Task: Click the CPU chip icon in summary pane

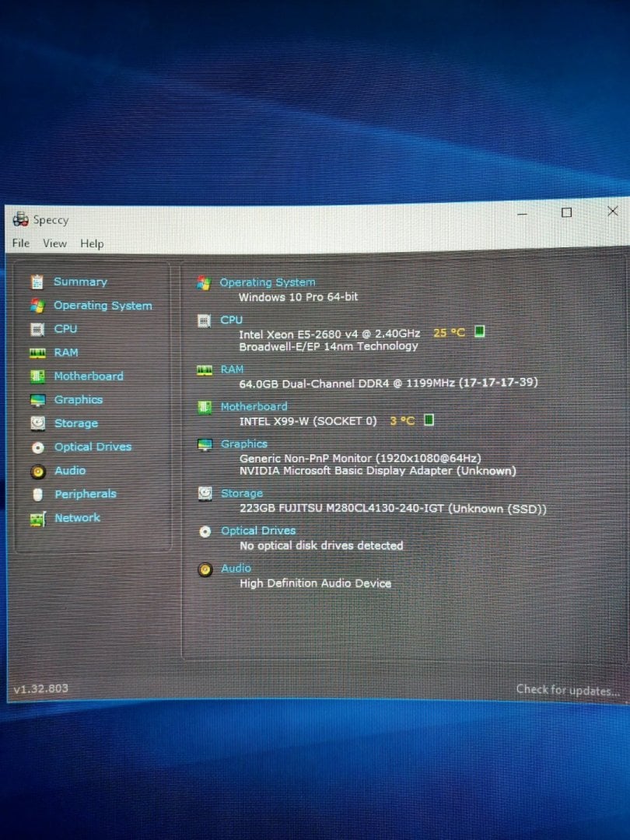Action: pyautogui.click(x=204, y=321)
